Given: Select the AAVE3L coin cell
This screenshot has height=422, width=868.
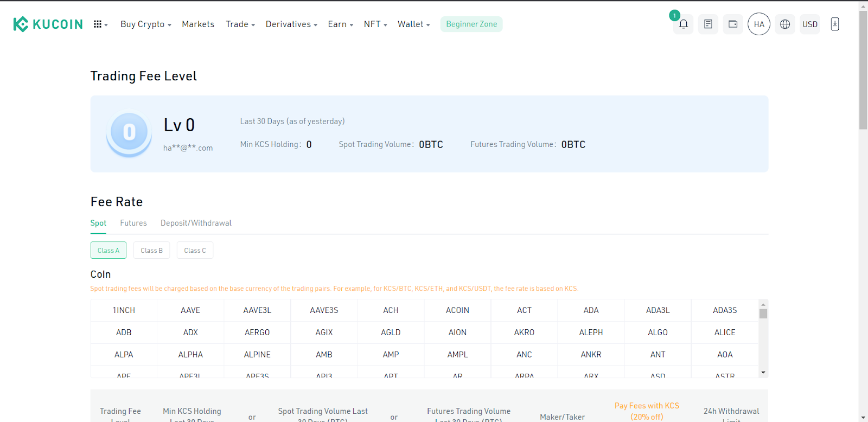Looking at the screenshot, I should [257, 310].
